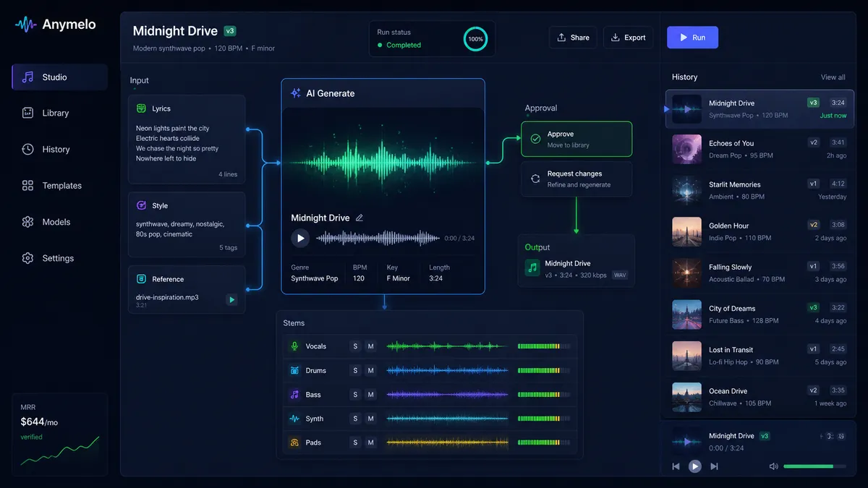Click the Vocals microphone icon
Image resolution: width=868 pixels, height=488 pixels.
point(294,346)
